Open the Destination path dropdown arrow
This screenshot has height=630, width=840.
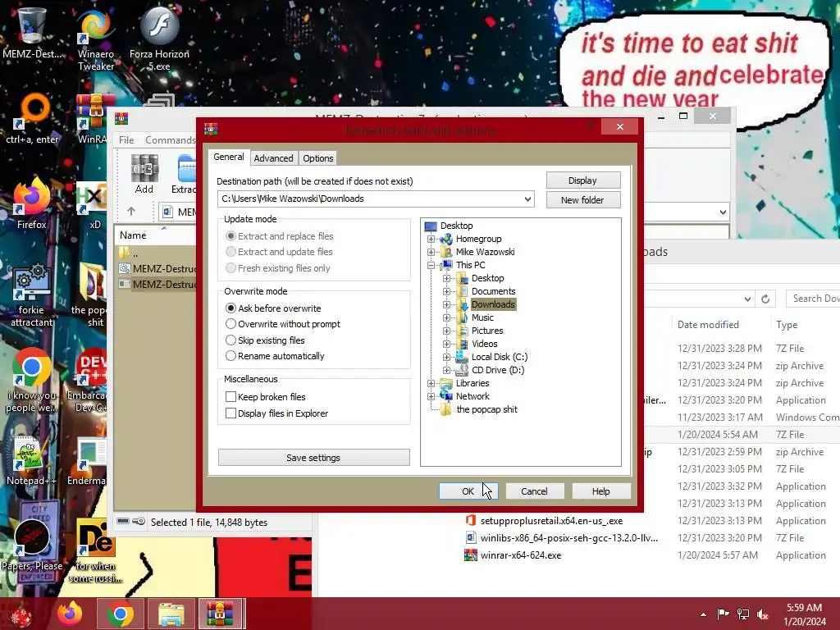[527, 199]
